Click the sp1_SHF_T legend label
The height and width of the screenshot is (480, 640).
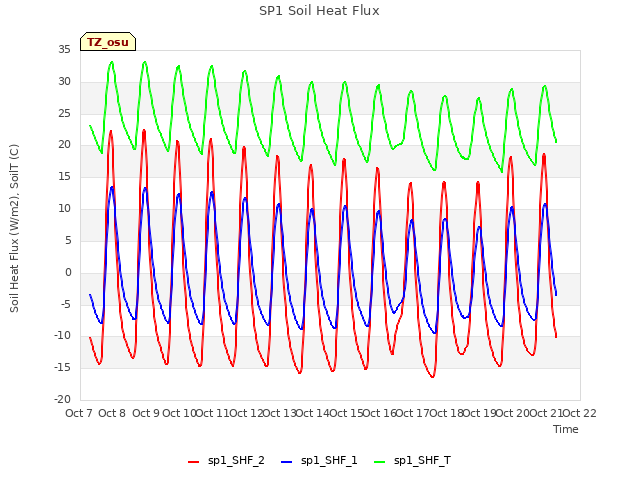coord(422,461)
